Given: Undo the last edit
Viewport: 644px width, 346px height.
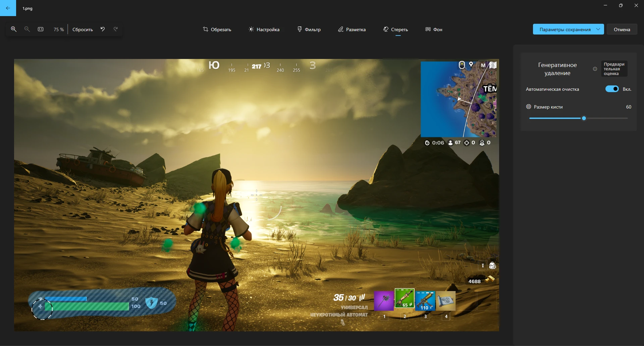Looking at the screenshot, I should point(103,29).
